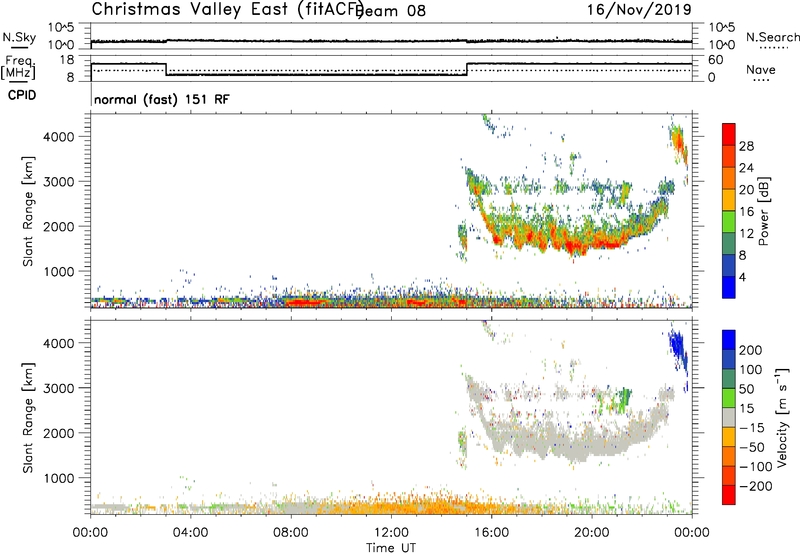Click the 'Velocity [m s-1]' colorbar title

[782, 417]
